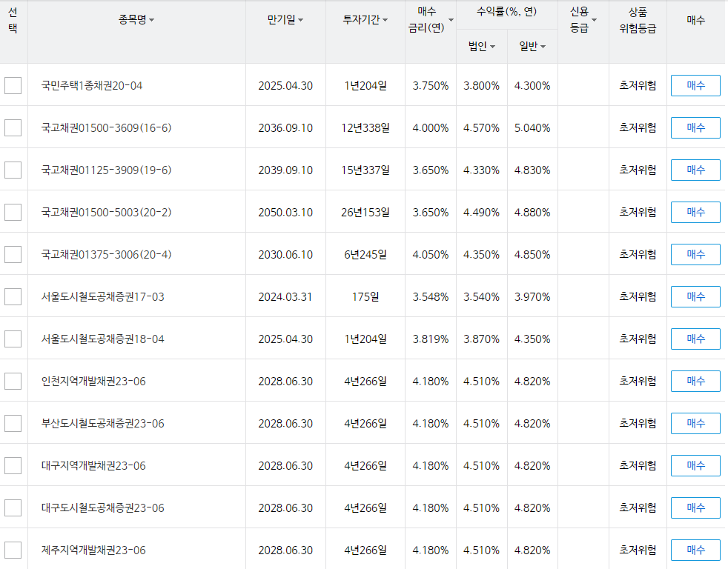The width and height of the screenshot is (728, 569).
Task: Open bond name 국고채권01375-3006(20-4)
Action: 106,255
